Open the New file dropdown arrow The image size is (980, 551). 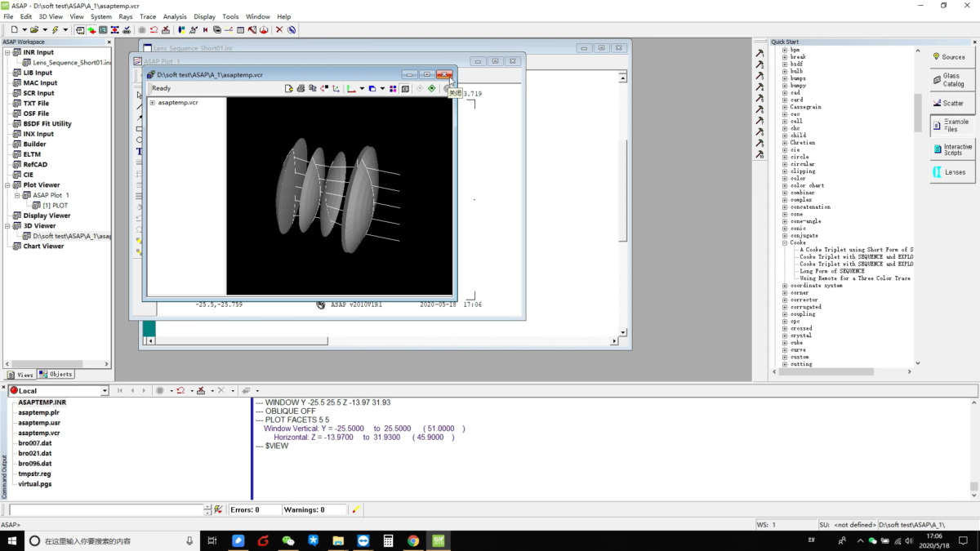(x=24, y=30)
